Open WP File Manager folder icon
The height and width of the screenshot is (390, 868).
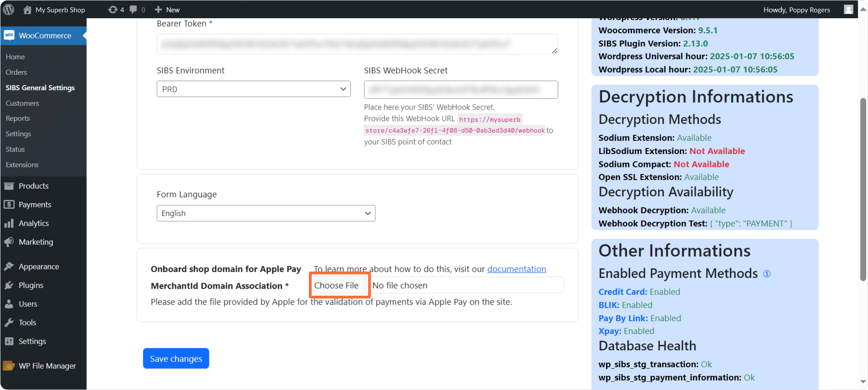point(9,366)
